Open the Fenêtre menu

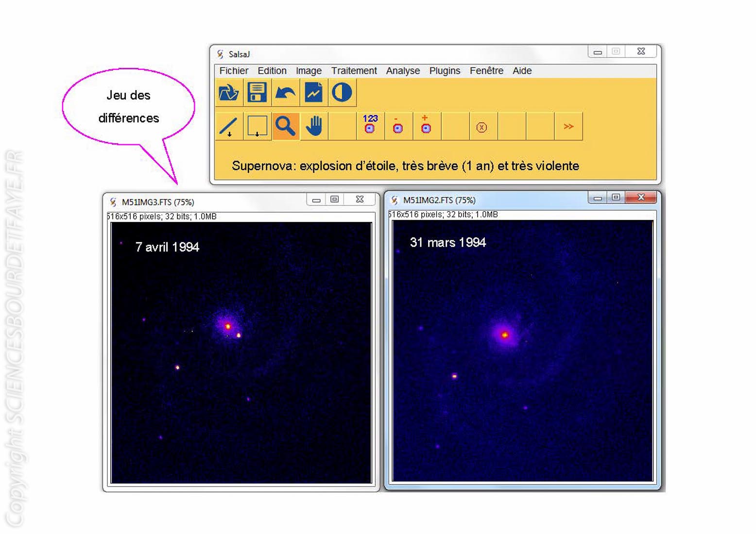click(486, 71)
